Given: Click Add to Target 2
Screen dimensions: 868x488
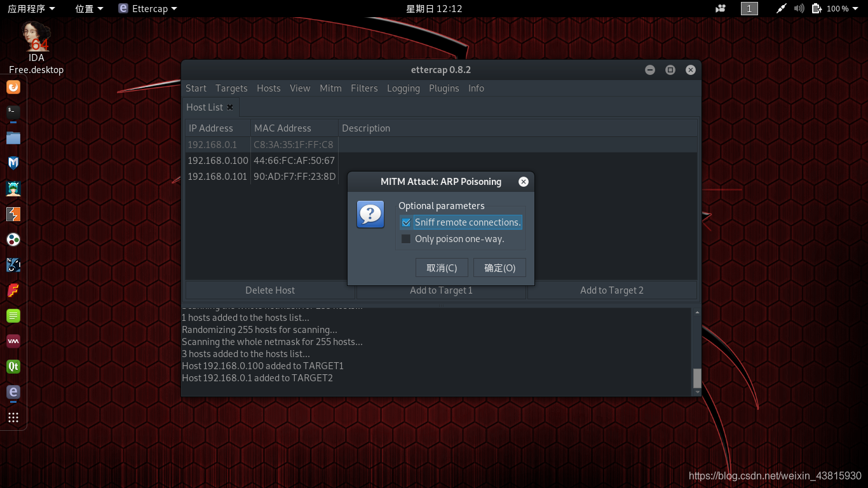Looking at the screenshot, I should coord(612,290).
